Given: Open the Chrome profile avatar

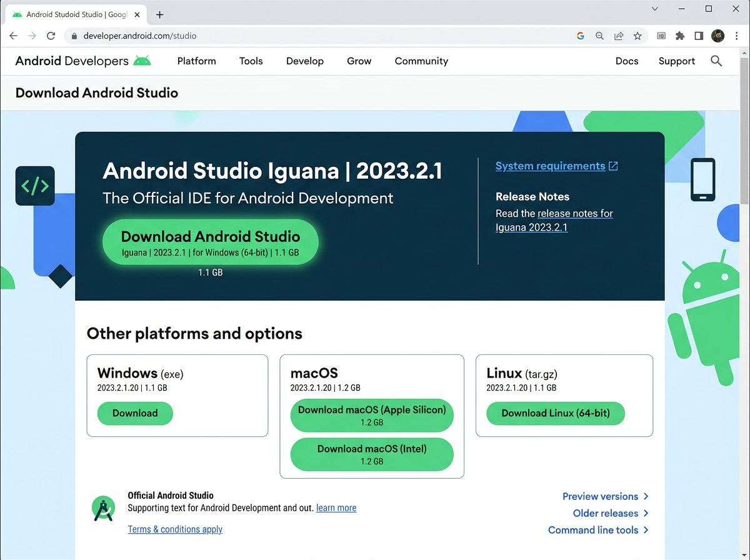Looking at the screenshot, I should [718, 36].
